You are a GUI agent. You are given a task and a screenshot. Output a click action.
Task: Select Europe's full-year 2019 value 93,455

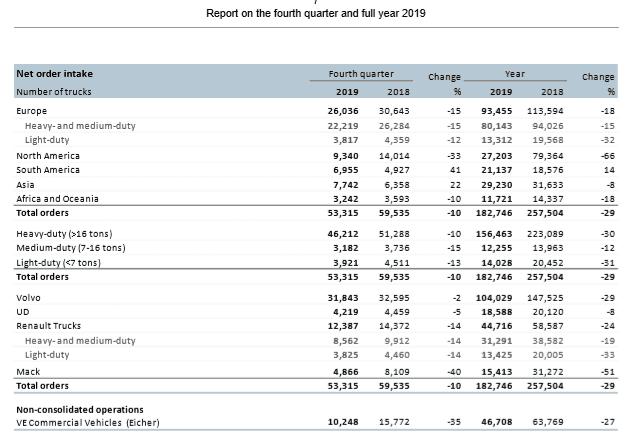pos(497,111)
